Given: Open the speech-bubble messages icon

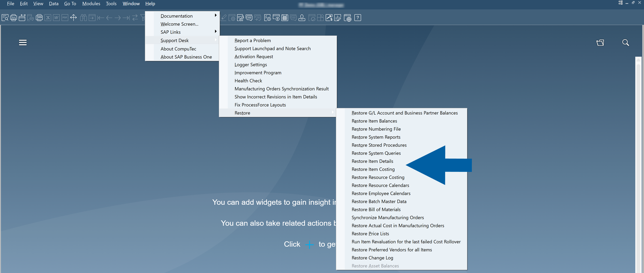Looking at the screenshot, I should pos(249,18).
